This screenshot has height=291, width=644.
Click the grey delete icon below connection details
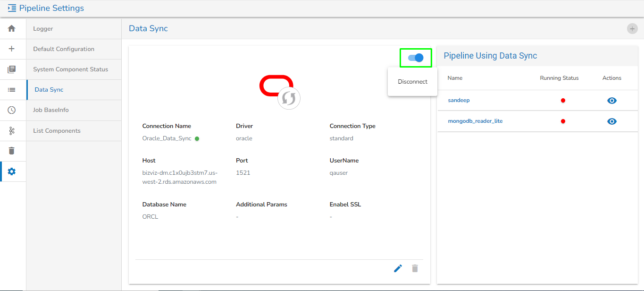(415, 268)
